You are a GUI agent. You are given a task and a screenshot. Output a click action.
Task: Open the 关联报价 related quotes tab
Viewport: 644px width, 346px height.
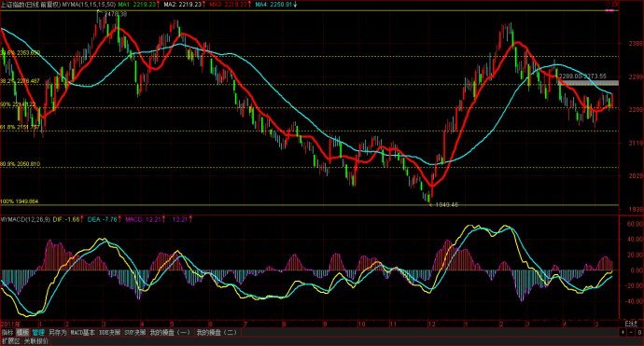pyautogui.click(x=35, y=341)
